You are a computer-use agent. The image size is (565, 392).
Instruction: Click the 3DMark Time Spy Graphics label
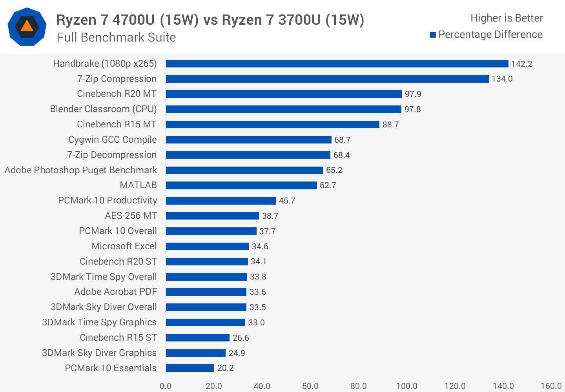click(99, 322)
